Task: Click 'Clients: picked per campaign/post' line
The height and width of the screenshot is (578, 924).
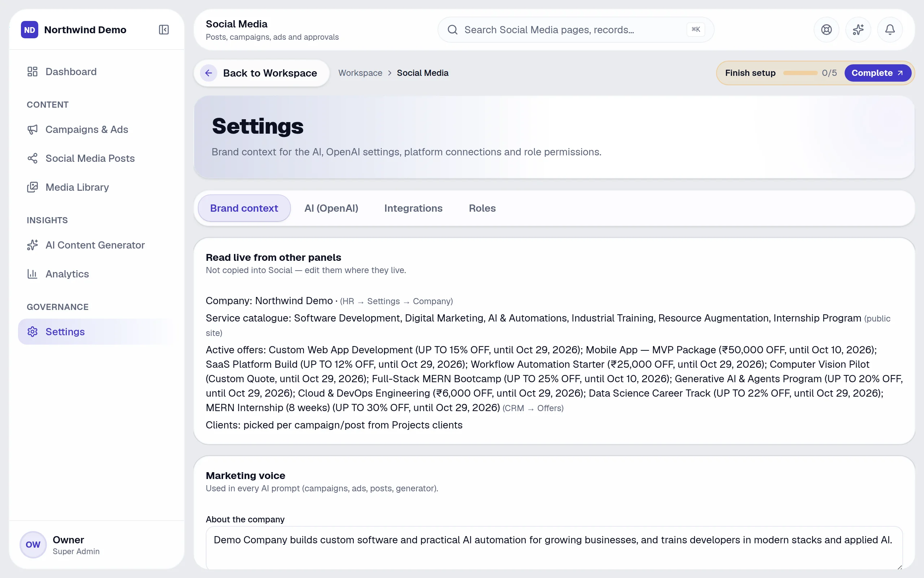Action: click(334, 425)
